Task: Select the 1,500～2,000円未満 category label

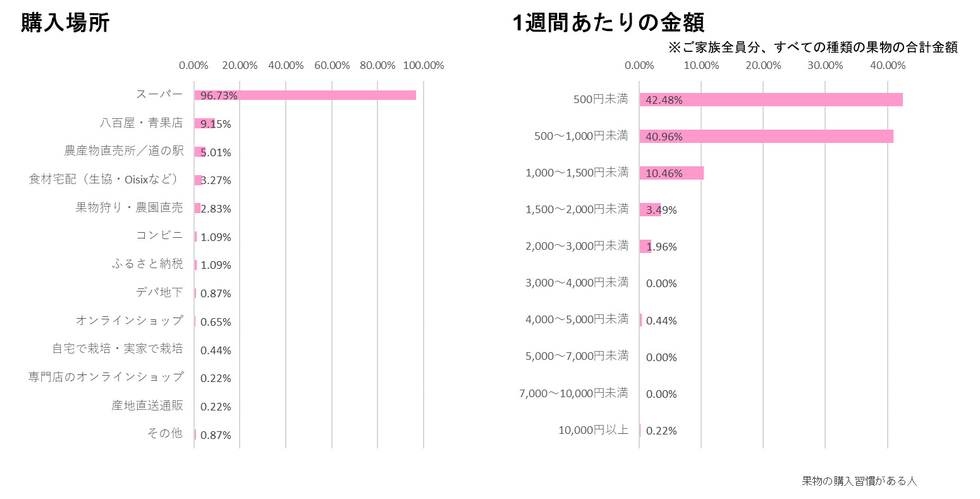Action: point(577,209)
